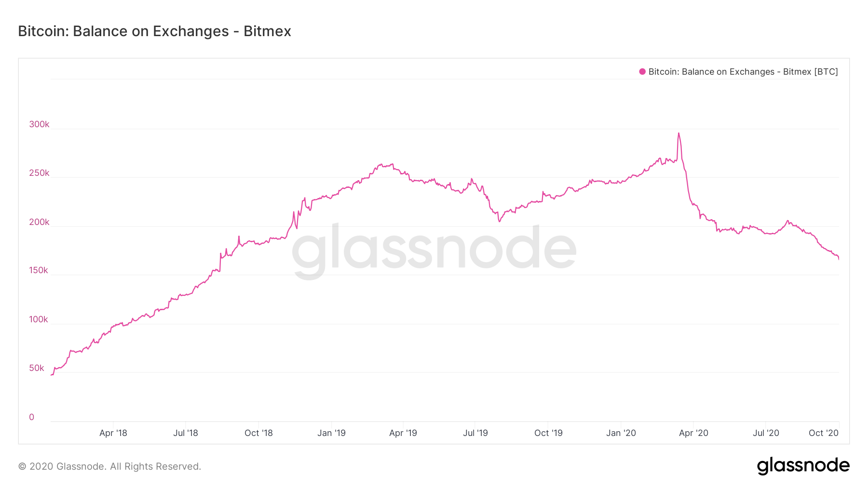
Task: Click the 150k y-axis label
Action: click(39, 270)
